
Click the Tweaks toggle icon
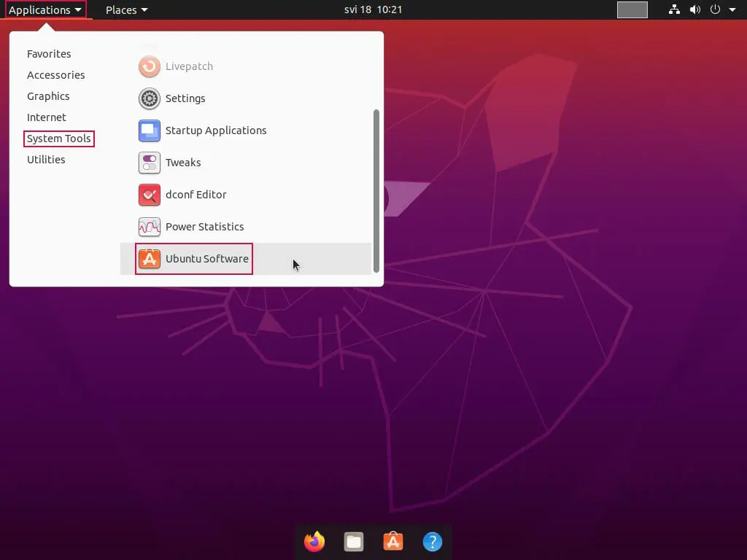click(x=149, y=163)
